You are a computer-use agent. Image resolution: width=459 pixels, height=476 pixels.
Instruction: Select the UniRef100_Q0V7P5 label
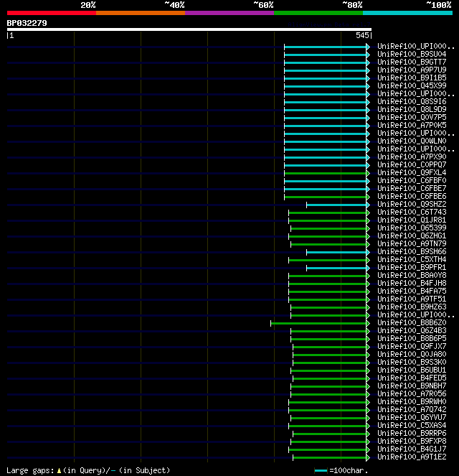click(x=412, y=118)
